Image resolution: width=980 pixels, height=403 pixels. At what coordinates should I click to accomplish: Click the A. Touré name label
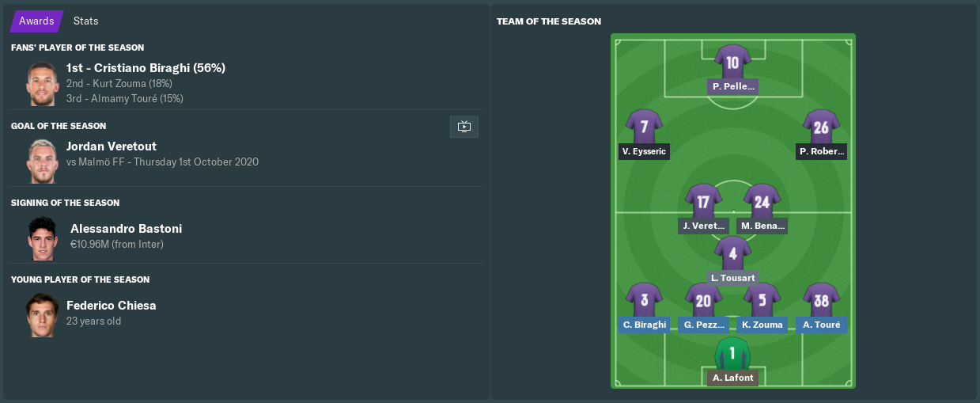click(821, 325)
